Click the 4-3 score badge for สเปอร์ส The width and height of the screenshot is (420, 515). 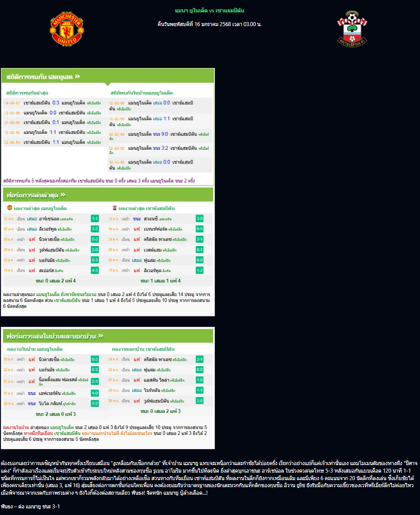tap(94, 270)
